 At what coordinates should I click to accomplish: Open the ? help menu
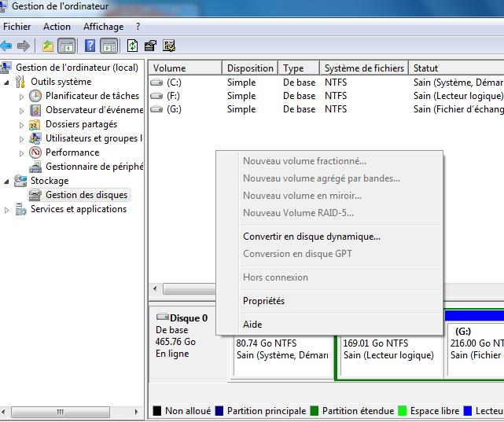(x=138, y=27)
